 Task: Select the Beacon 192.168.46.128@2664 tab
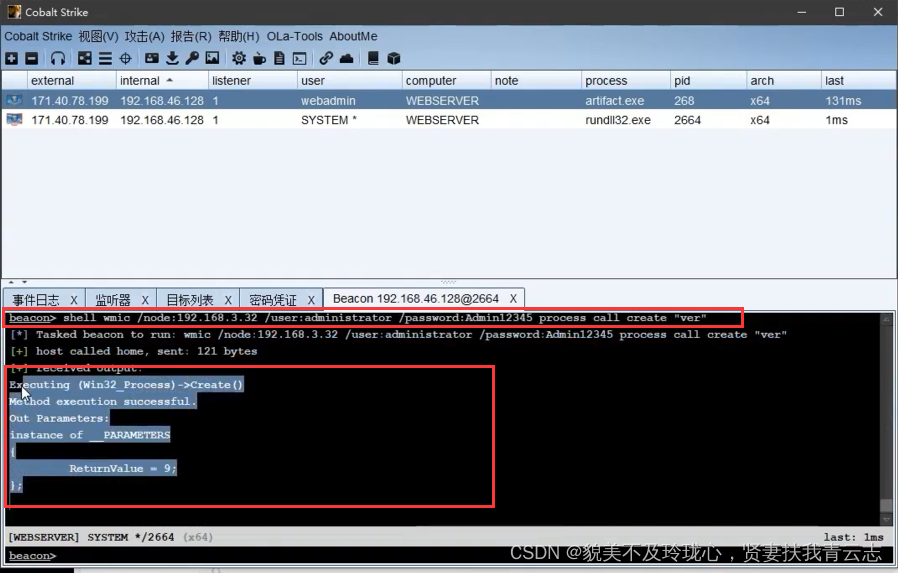[416, 299]
